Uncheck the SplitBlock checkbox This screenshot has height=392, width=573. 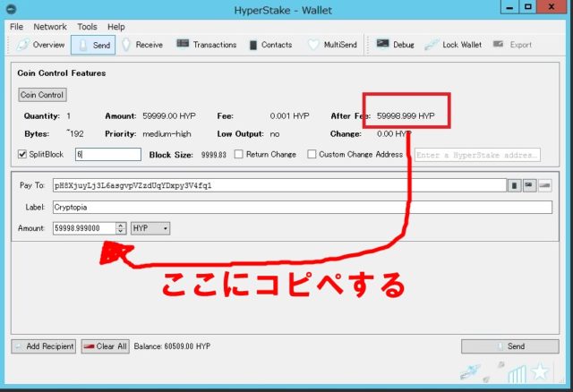[22, 154]
